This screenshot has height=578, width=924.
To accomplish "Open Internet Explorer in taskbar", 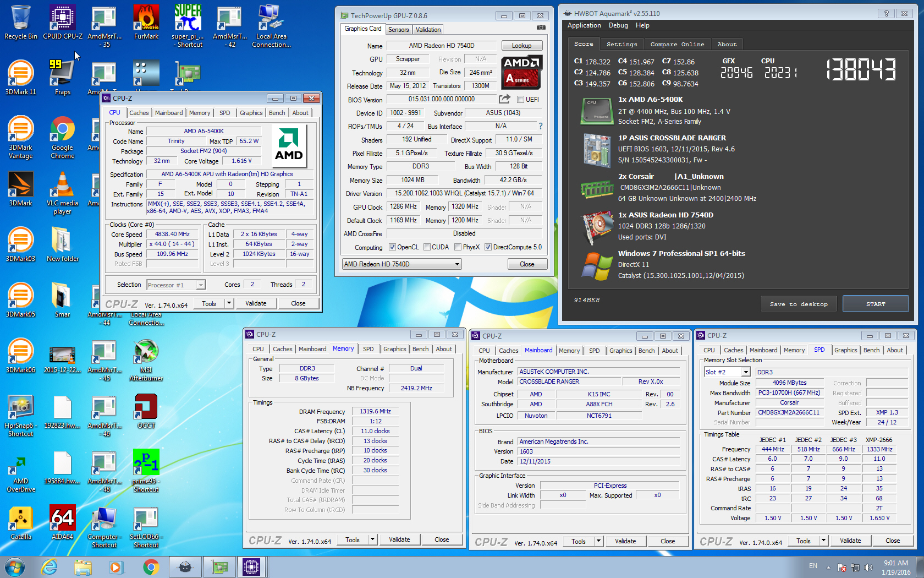I will [x=50, y=566].
